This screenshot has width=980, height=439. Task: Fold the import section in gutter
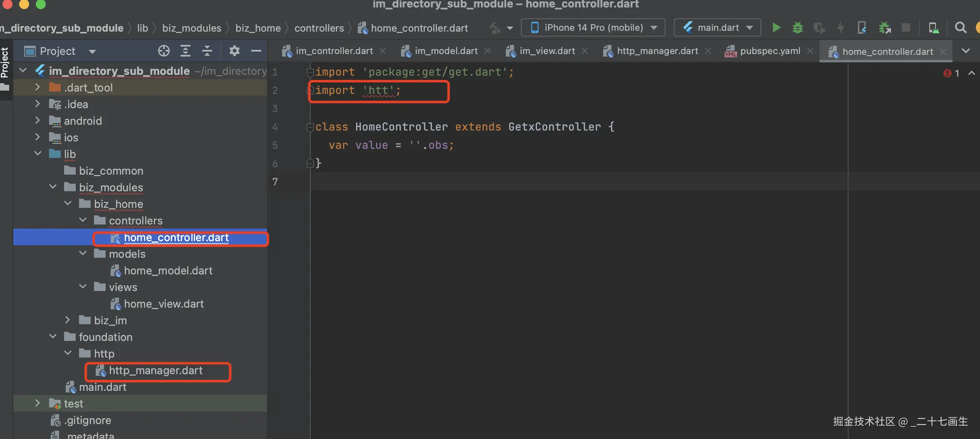(310, 72)
